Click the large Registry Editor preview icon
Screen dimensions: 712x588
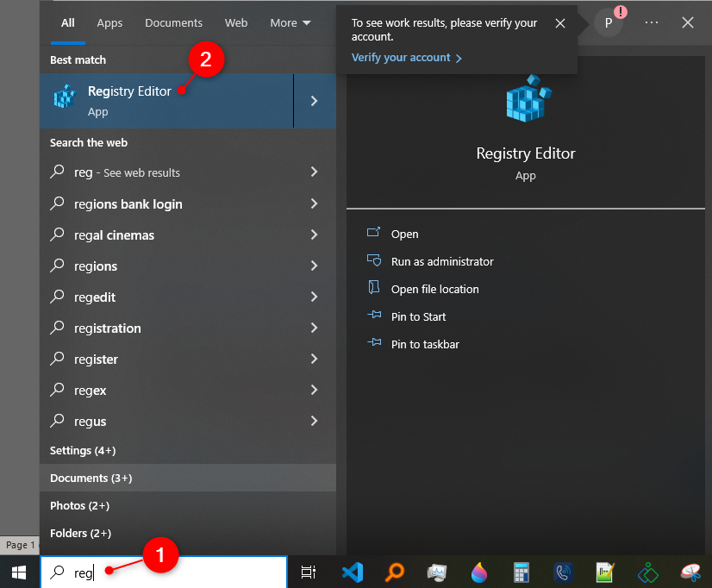click(x=528, y=99)
